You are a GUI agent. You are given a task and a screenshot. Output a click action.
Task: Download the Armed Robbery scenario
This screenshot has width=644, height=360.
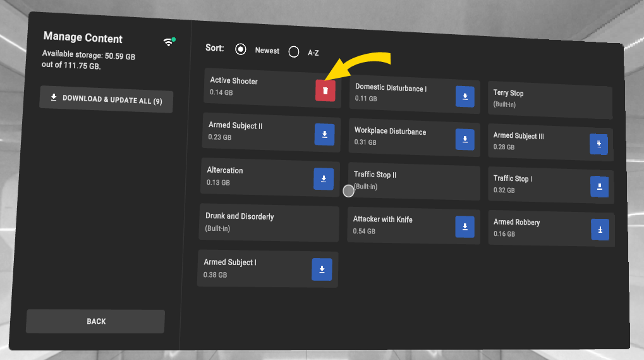point(600,230)
